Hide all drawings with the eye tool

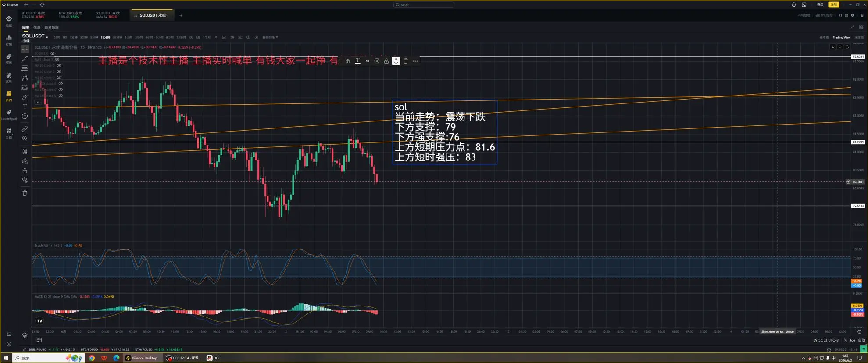(x=25, y=180)
